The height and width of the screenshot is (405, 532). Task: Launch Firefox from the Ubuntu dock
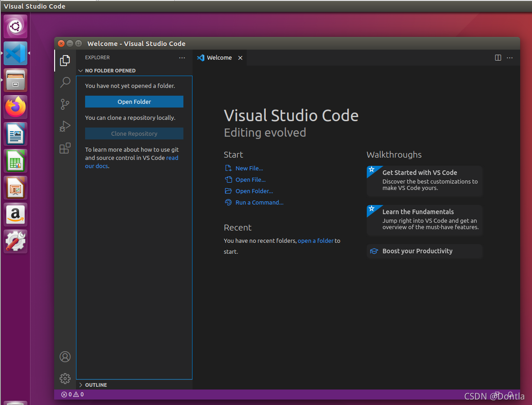point(15,107)
